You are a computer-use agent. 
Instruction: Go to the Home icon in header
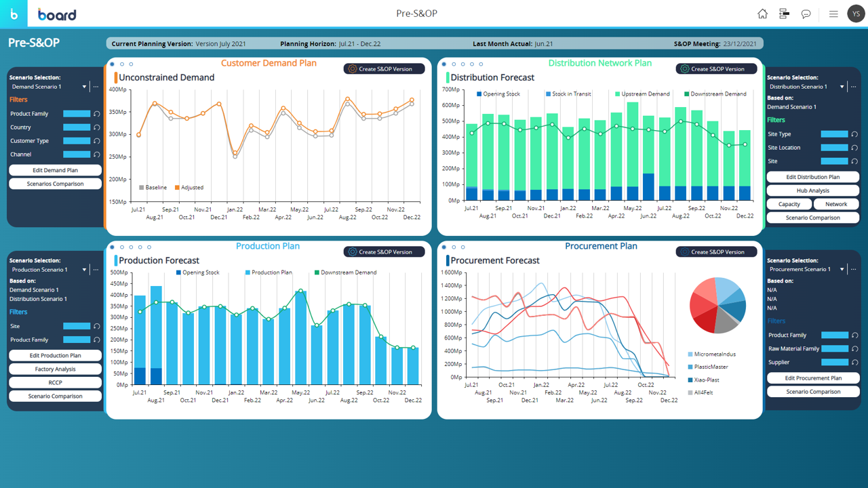tap(762, 14)
